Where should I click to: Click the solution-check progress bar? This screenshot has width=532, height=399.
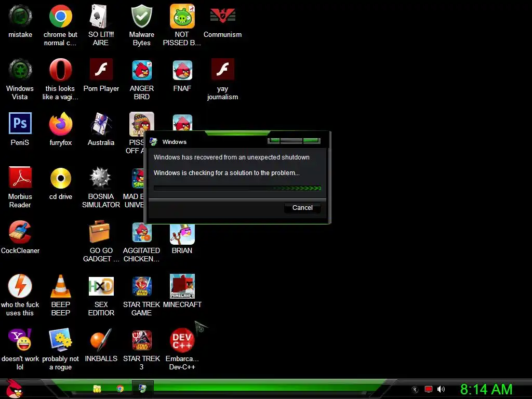[x=237, y=188]
